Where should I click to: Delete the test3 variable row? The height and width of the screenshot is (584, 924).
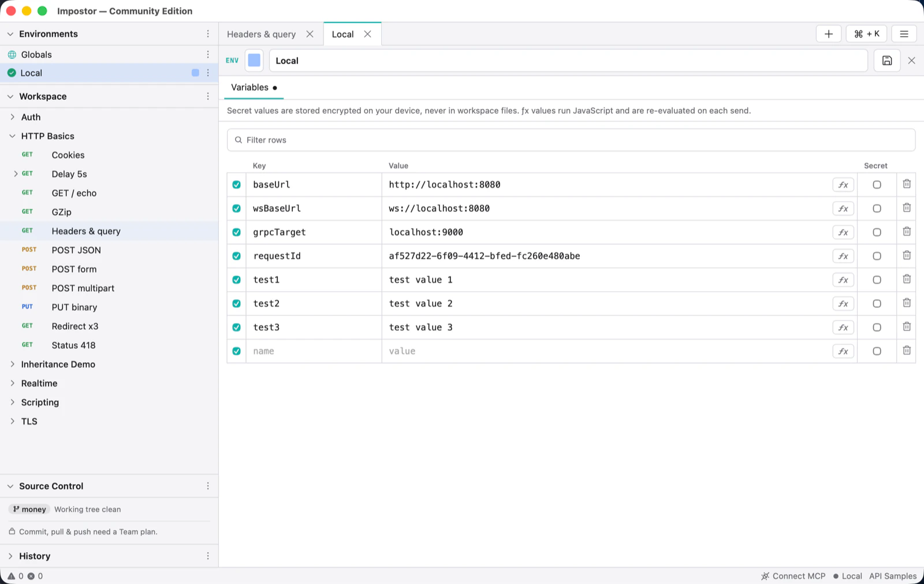coord(907,326)
